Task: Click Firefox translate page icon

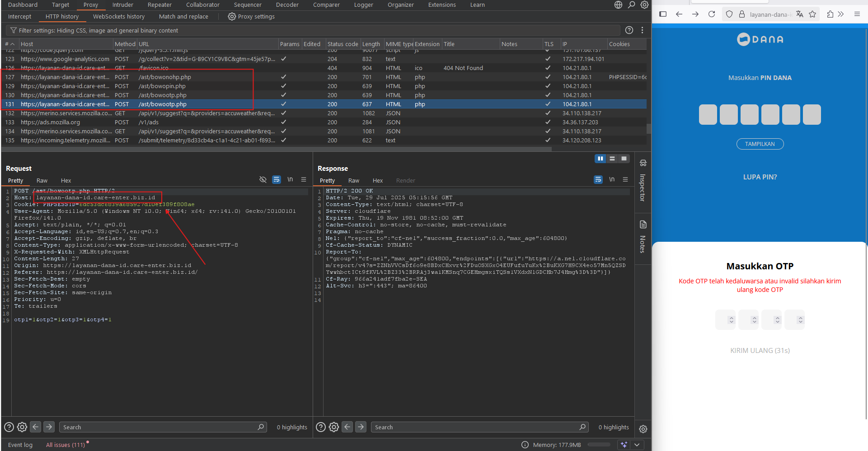Action: (x=800, y=14)
